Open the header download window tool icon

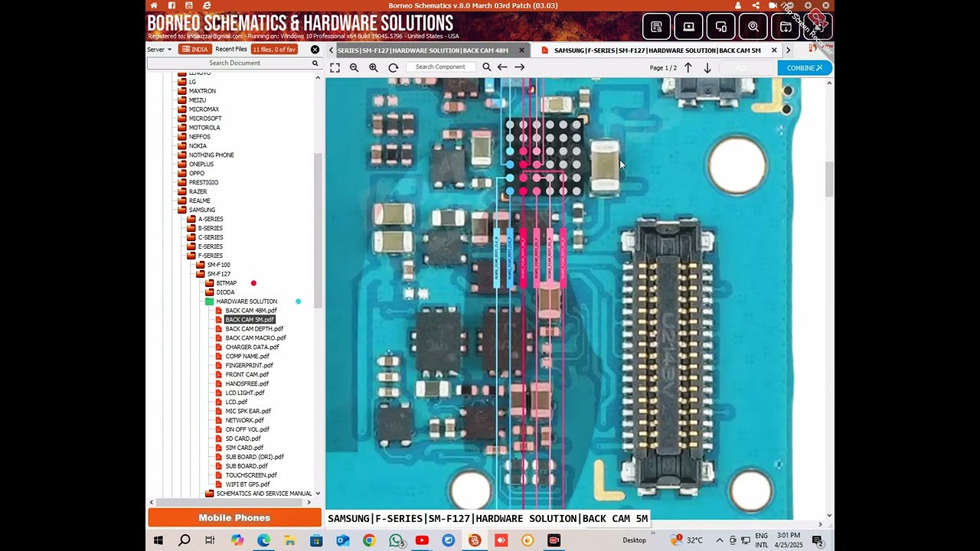tap(786, 27)
